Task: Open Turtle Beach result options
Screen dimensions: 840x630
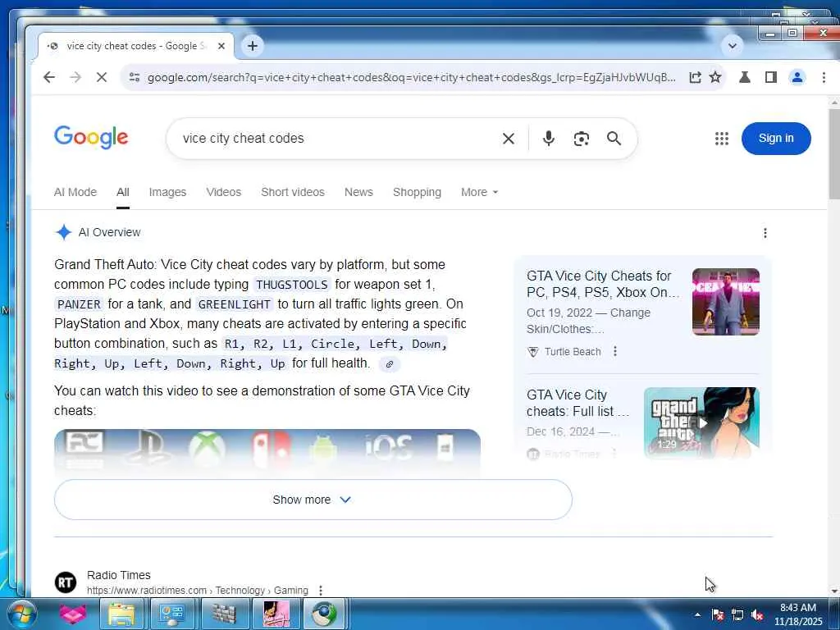Action: pyautogui.click(x=615, y=351)
